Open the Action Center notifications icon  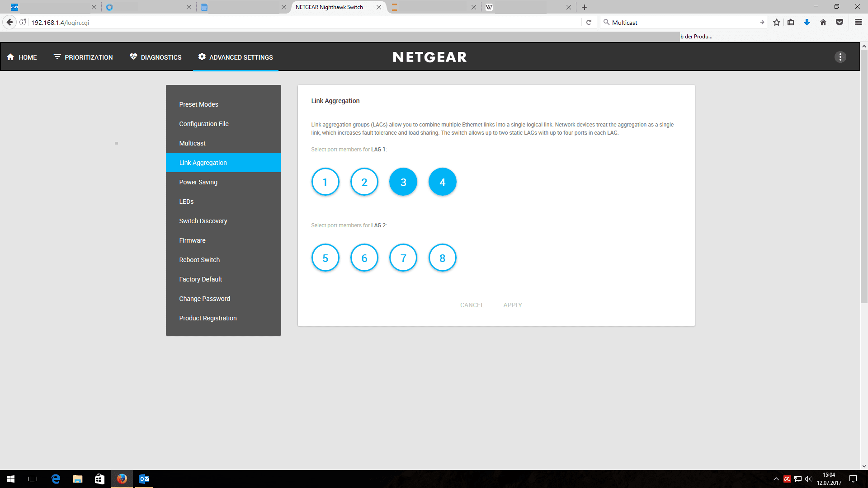853,479
